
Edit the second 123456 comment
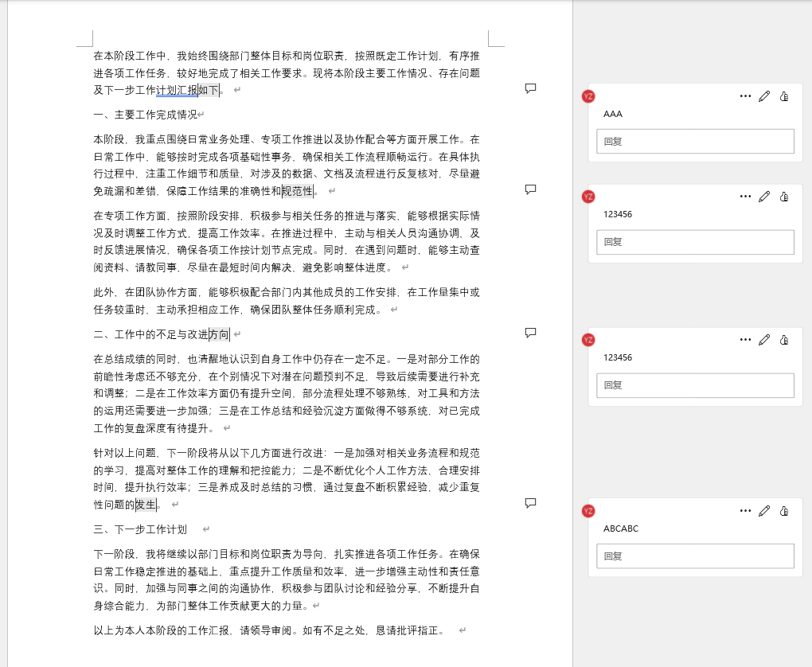pos(764,339)
